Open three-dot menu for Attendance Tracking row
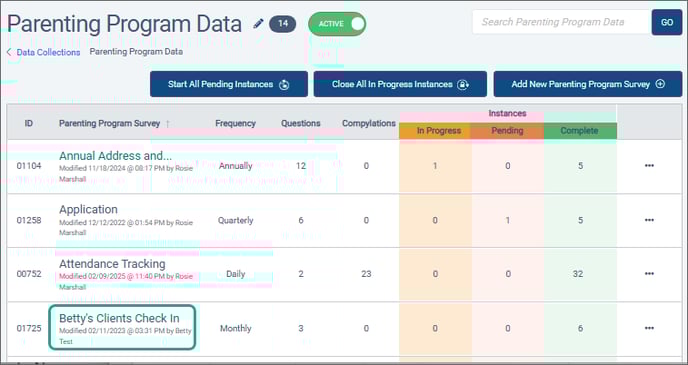 coord(649,274)
